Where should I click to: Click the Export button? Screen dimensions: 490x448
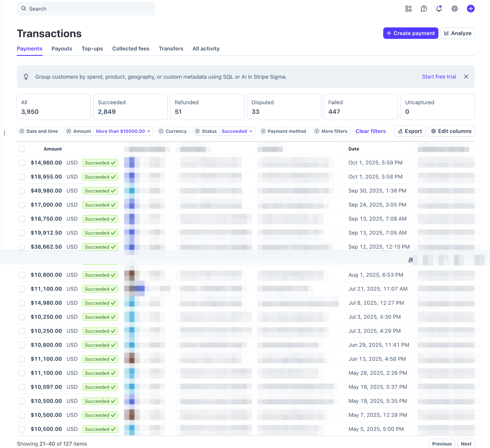click(x=410, y=131)
